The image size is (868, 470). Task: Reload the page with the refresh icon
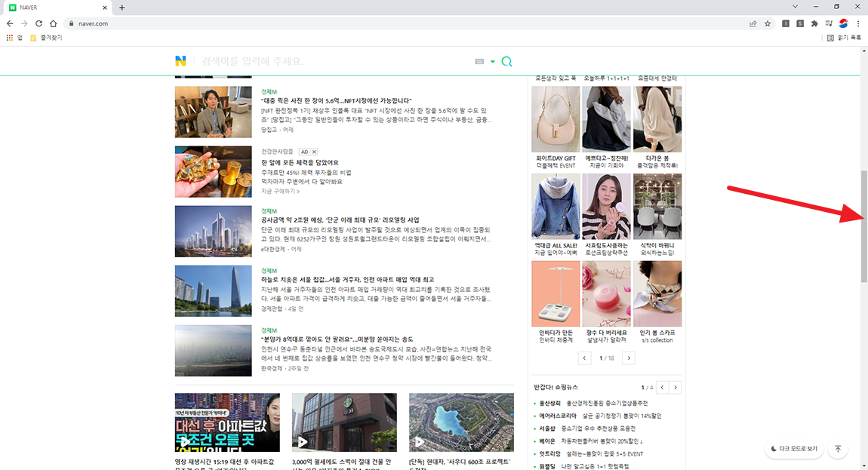[38, 23]
